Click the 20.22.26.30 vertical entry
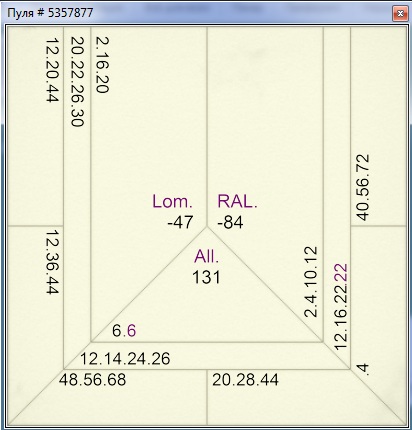The width and height of the screenshot is (412, 430). pyautogui.click(x=77, y=82)
